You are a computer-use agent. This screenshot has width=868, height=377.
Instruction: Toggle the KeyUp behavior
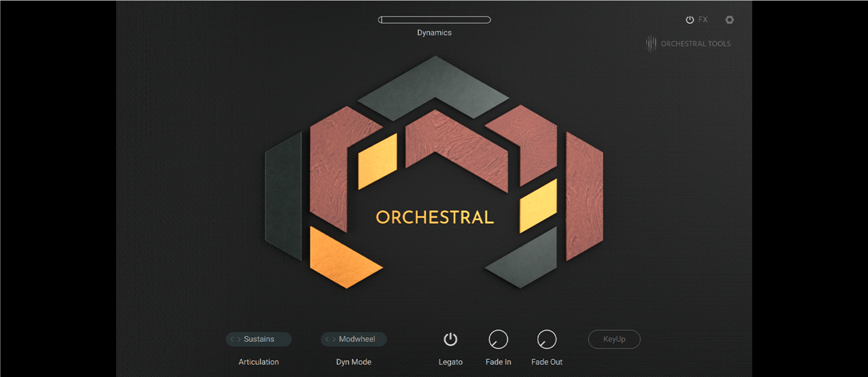pos(614,339)
